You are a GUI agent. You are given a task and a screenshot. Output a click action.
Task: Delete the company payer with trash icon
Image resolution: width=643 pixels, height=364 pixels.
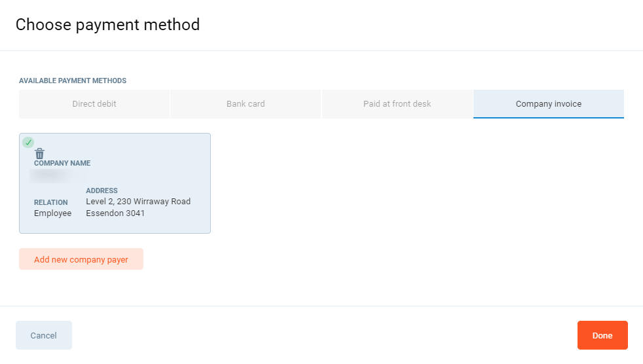[x=39, y=153]
